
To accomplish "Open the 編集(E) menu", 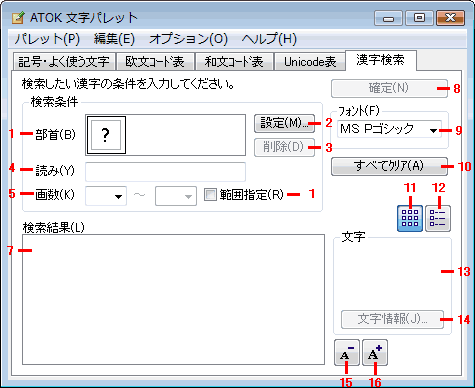I will pos(114,39).
